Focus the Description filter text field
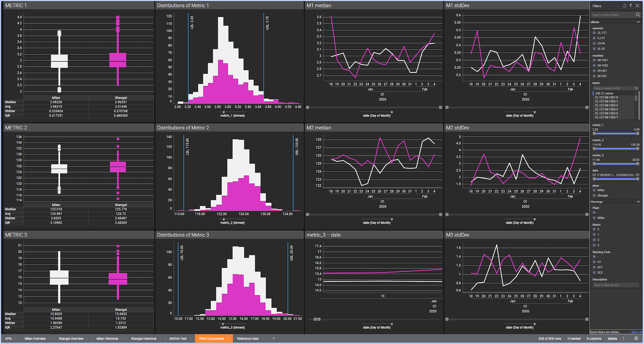The width and height of the screenshot is (644, 344). tap(615, 285)
